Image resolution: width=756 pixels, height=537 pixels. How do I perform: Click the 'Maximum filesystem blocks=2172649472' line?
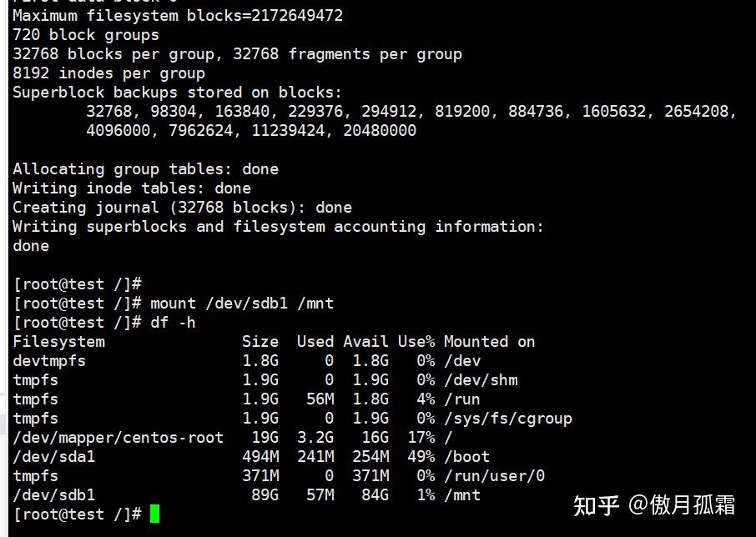(178, 15)
